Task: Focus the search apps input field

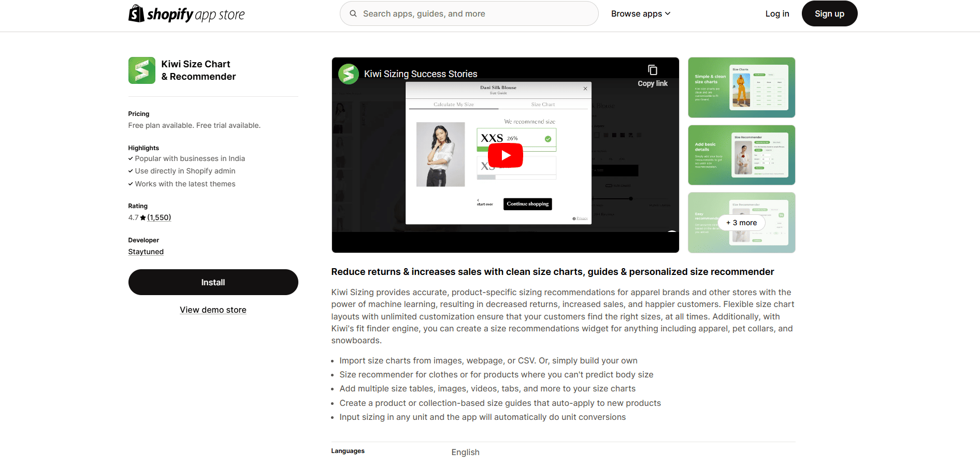Action: [469, 13]
